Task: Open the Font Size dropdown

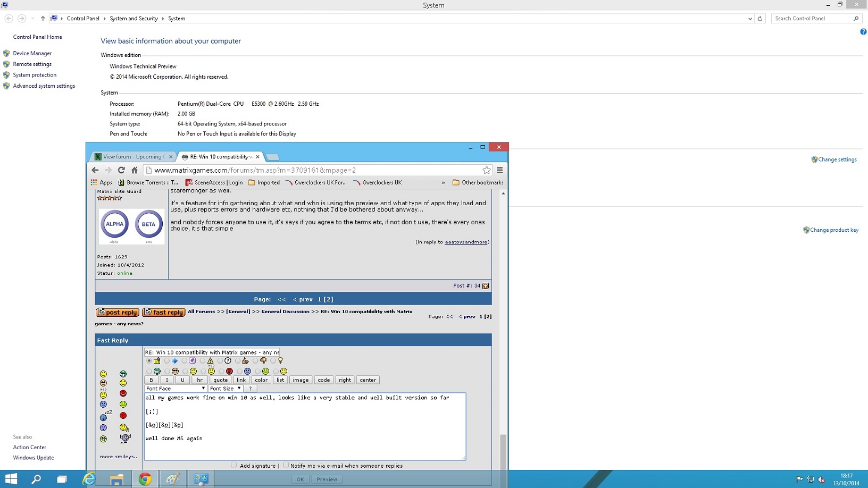Action: click(226, 389)
